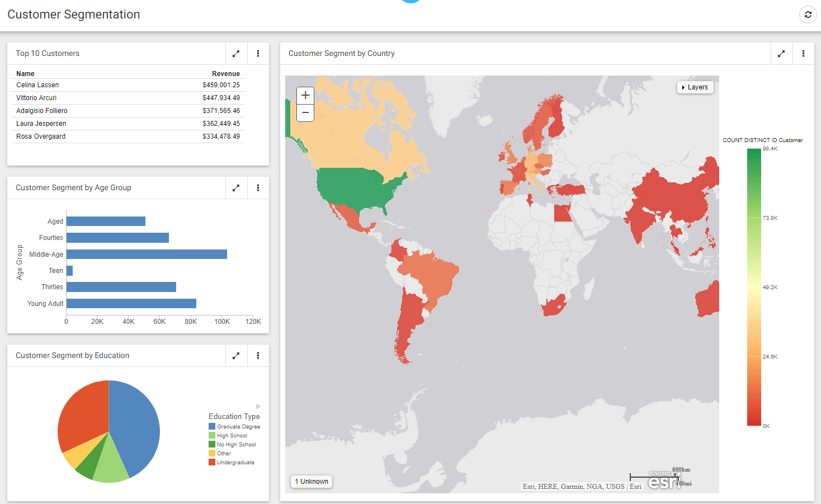
Task: Select the Celina Lassen row
Action: click(128, 85)
